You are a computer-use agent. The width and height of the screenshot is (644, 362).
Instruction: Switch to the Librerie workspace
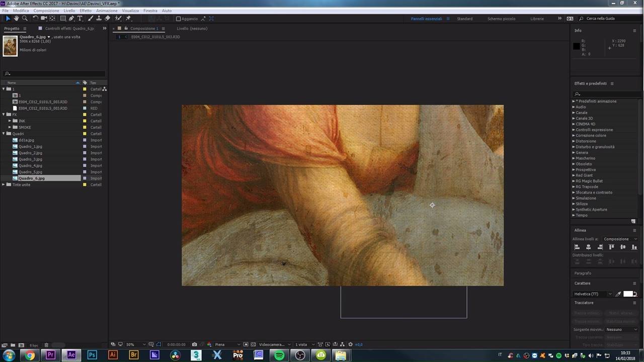point(537,19)
